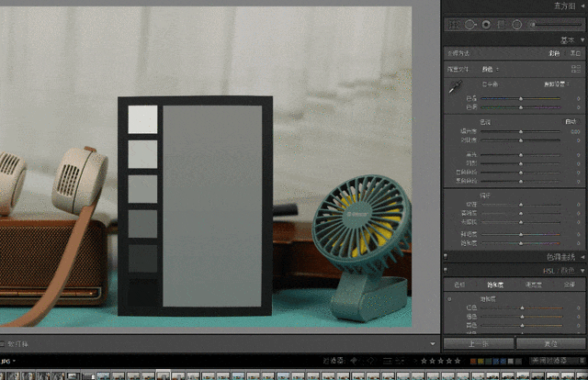Viewport: 588px width, 380px height.
Task: Select the Red Eye Correction tool
Action: (485, 24)
